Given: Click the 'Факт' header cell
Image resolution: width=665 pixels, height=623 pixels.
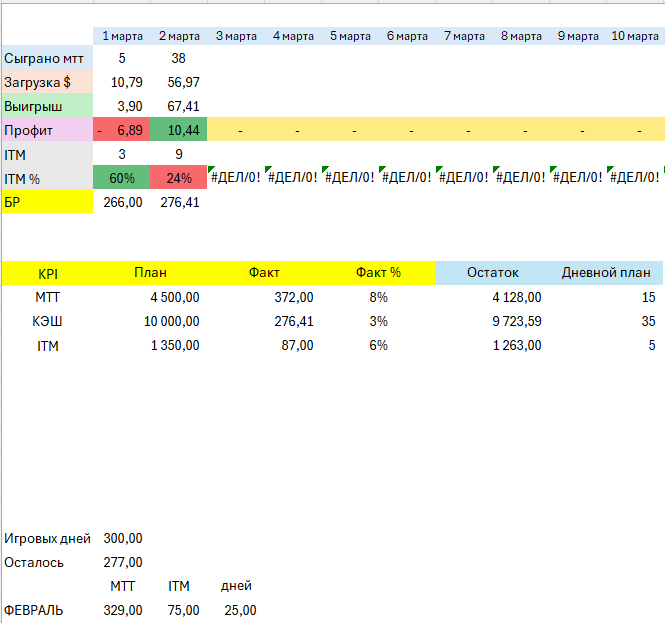Looking at the screenshot, I should 264,273.
